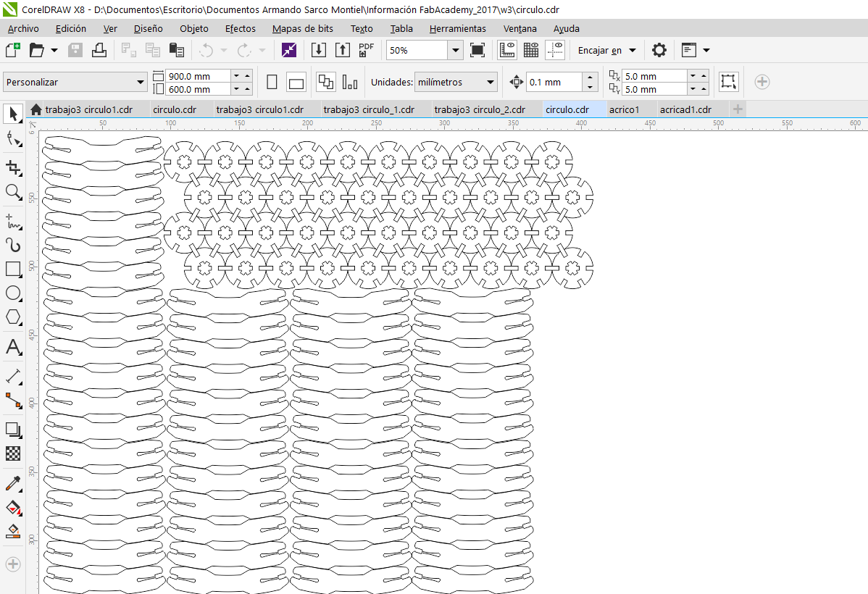Open the Edición menu
Image resolution: width=868 pixels, height=594 pixels.
[71, 29]
